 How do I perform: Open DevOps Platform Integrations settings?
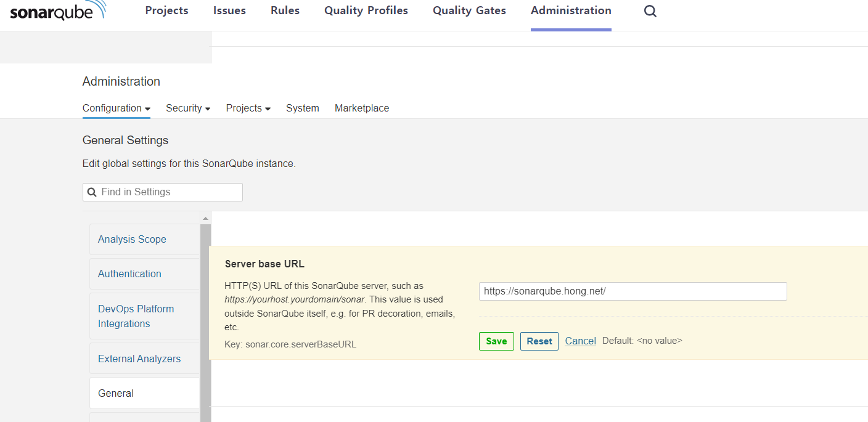pos(145,316)
